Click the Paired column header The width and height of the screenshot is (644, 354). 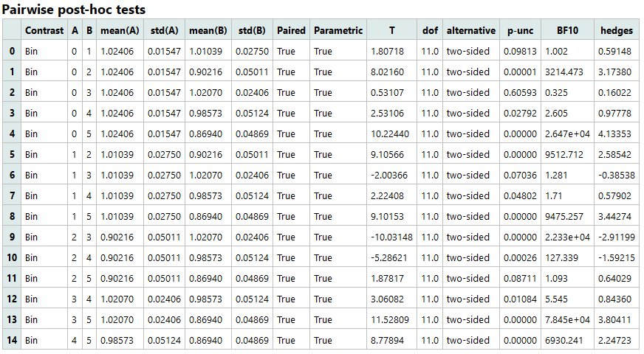291,31
